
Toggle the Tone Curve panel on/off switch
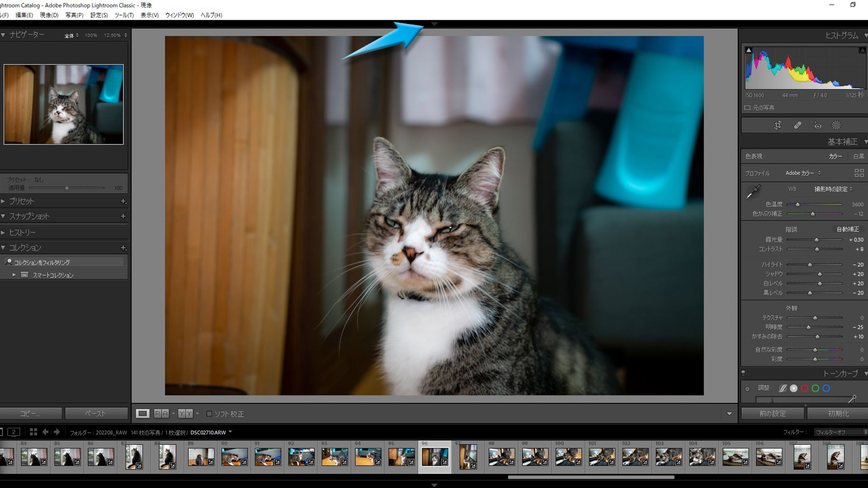(x=743, y=373)
